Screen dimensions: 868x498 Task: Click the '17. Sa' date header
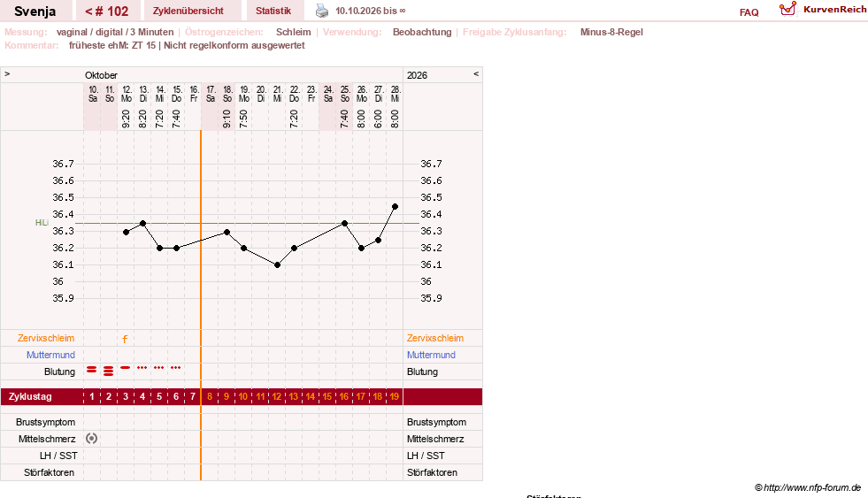(x=211, y=94)
